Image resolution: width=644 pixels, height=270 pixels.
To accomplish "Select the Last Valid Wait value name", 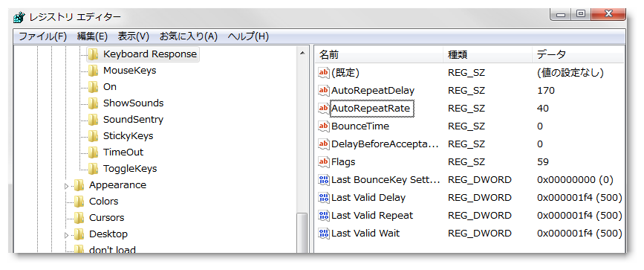I will pyautogui.click(x=365, y=234).
